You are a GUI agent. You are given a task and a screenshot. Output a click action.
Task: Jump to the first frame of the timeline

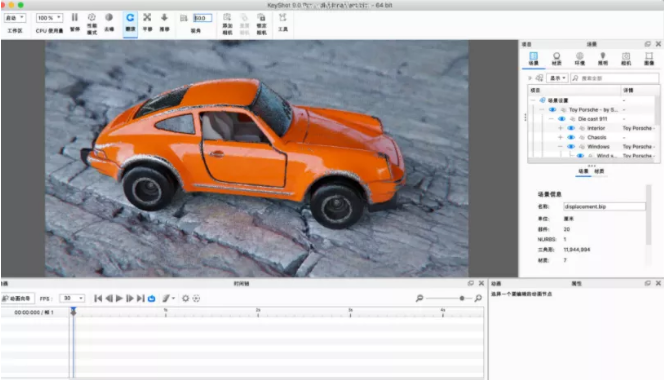click(98, 298)
